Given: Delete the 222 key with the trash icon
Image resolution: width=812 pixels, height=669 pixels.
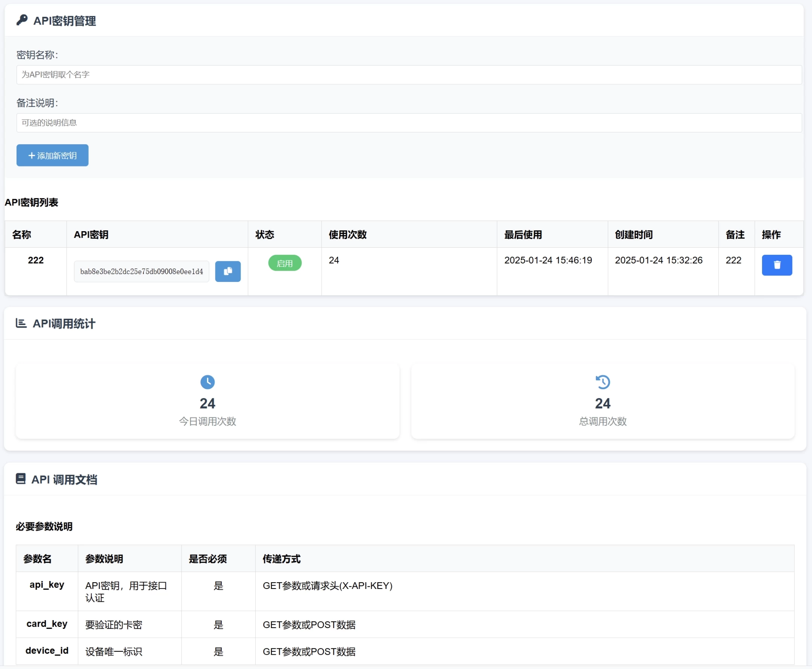Looking at the screenshot, I should [x=777, y=265].
